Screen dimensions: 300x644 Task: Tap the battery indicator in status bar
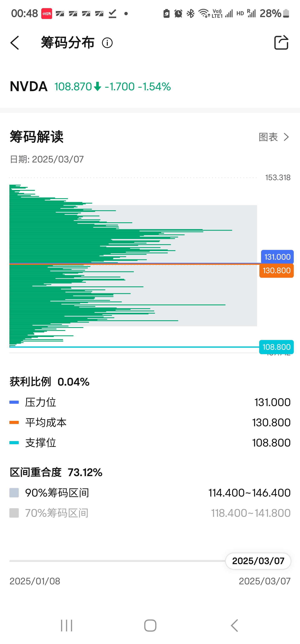(286, 14)
